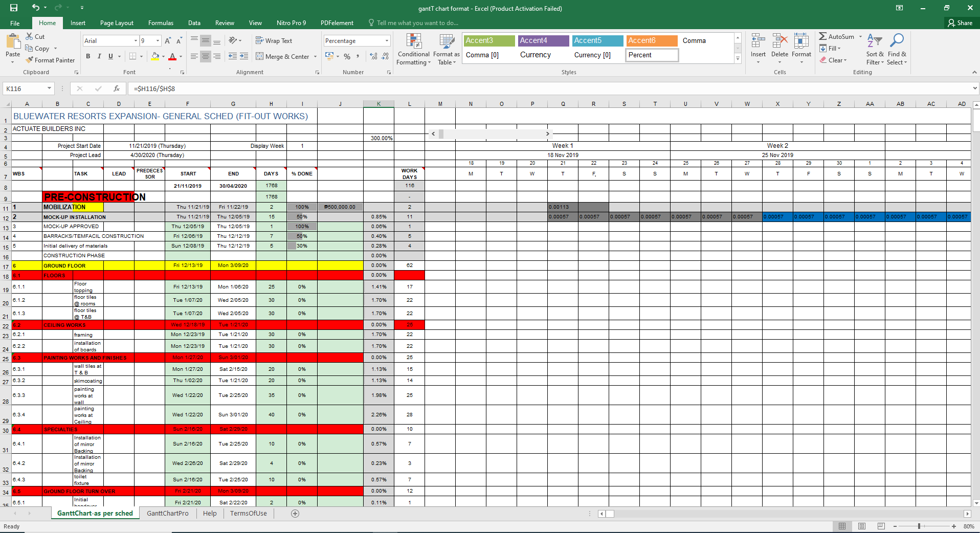
Task: Click the Percent Style icon
Action: click(347, 56)
